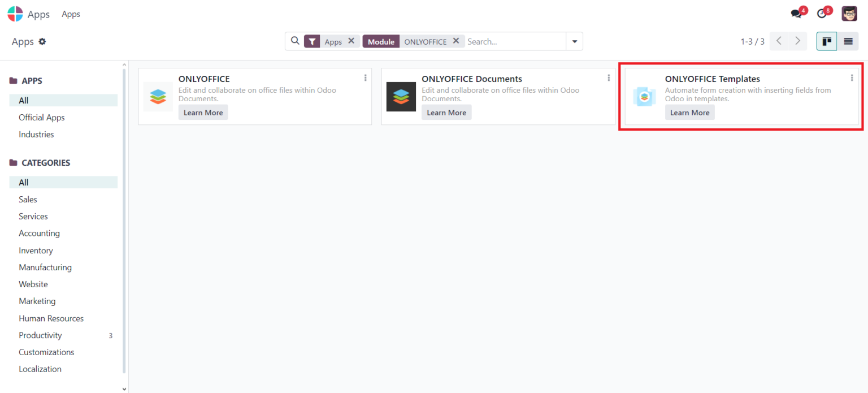868x393 pixels.
Task: Open options menu on ONLYOFFICE Documents card
Action: [x=609, y=77]
